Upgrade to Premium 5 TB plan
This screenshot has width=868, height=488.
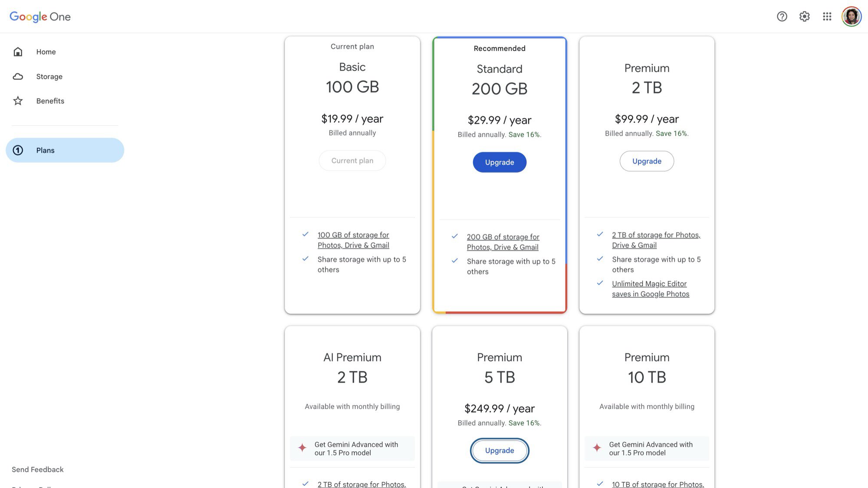pyautogui.click(x=500, y=450)
